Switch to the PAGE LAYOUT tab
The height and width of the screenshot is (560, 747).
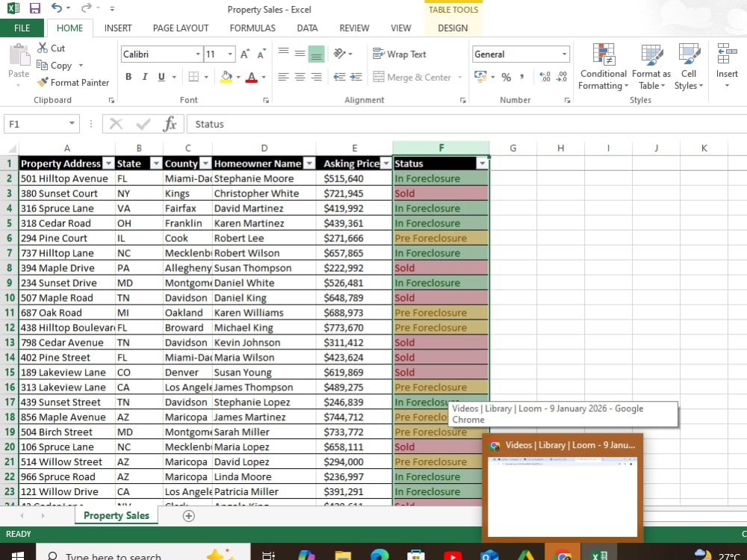181,28
